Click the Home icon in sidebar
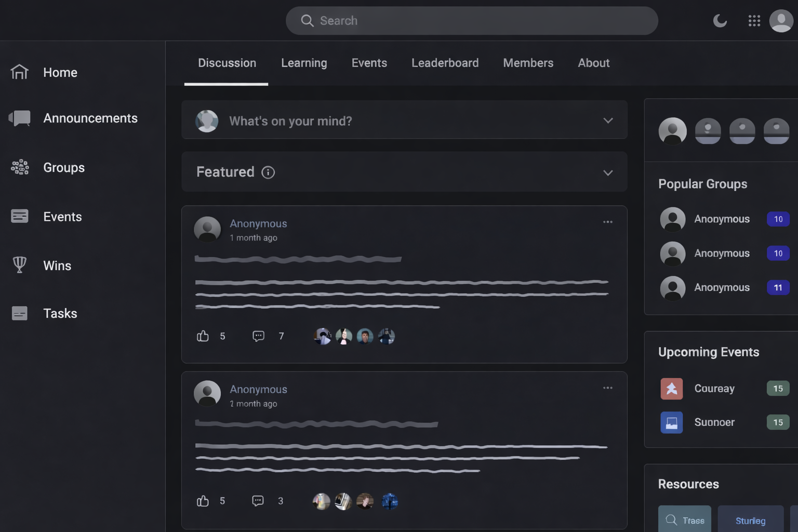This screenshot has height=532, width=798. (x=20, y=72)
